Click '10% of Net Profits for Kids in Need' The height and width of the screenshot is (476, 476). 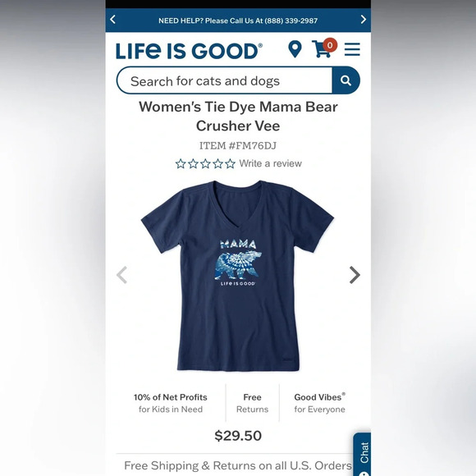pyautogui.click(x=171, y=403)
